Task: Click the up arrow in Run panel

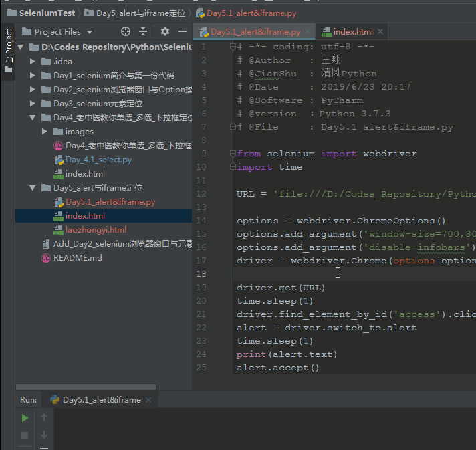Action: pyautogui.click(x=44, y=417)
